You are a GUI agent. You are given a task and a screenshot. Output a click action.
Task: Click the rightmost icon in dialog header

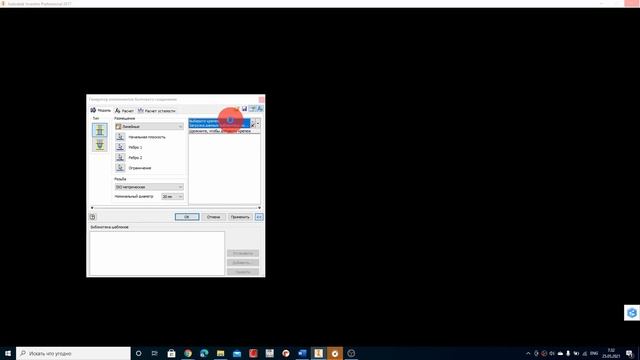[x=260, y=109]
